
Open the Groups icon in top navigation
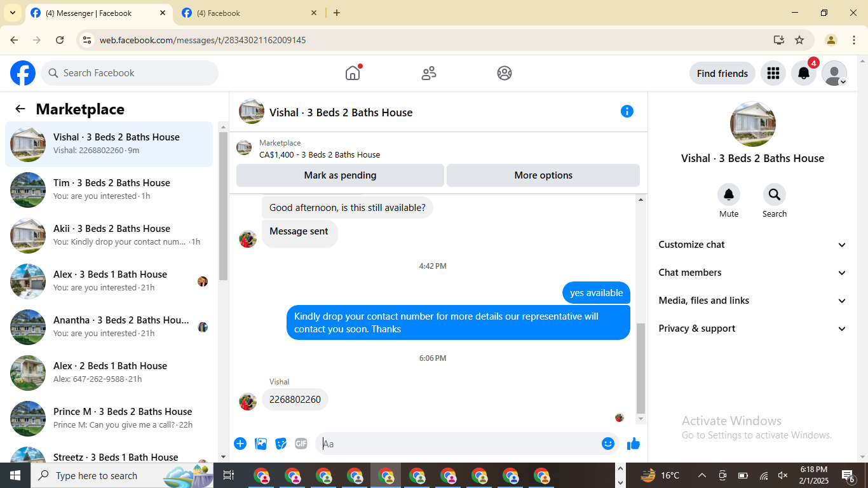coord(505,73)
